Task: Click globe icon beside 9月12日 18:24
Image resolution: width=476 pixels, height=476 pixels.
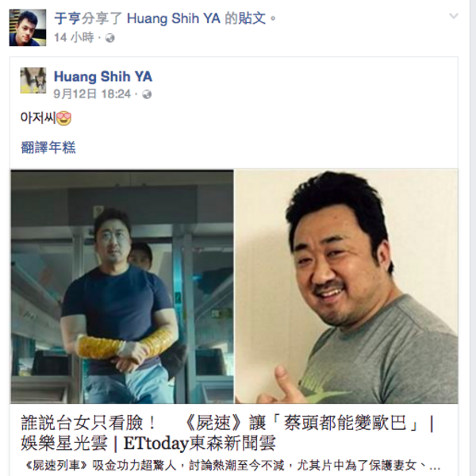Action: pos(147,94)
